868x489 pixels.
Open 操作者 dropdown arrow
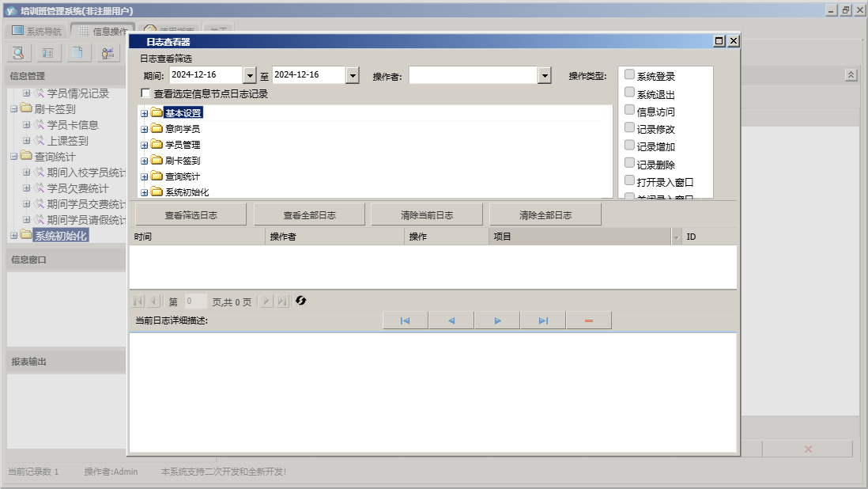click(x=545, y=75)
